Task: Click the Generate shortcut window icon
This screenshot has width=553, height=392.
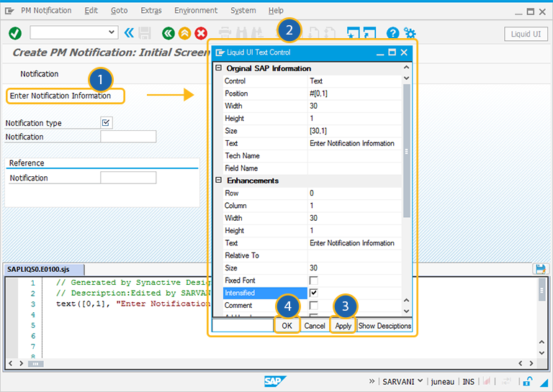Action: click(x=369, y=33)
